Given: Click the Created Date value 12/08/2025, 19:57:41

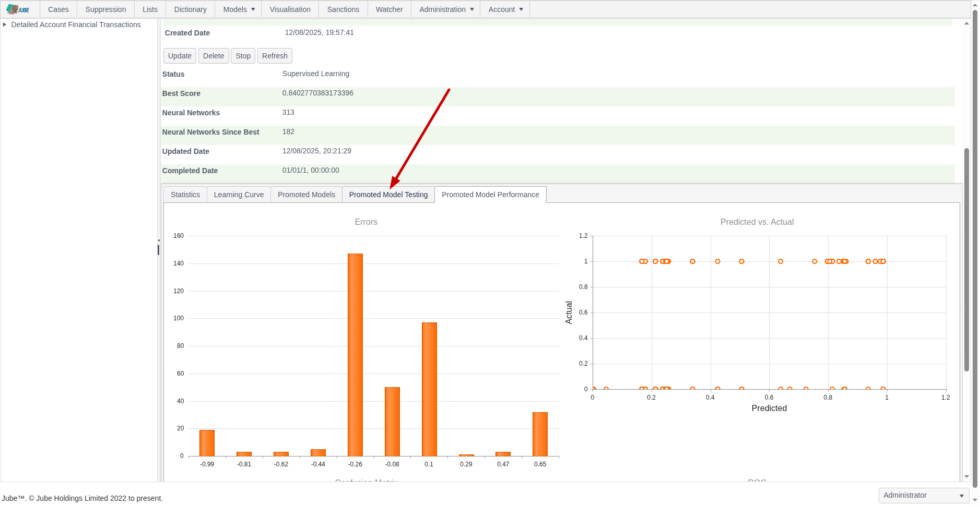Looking at the screenshot, I should coord(320,32).
